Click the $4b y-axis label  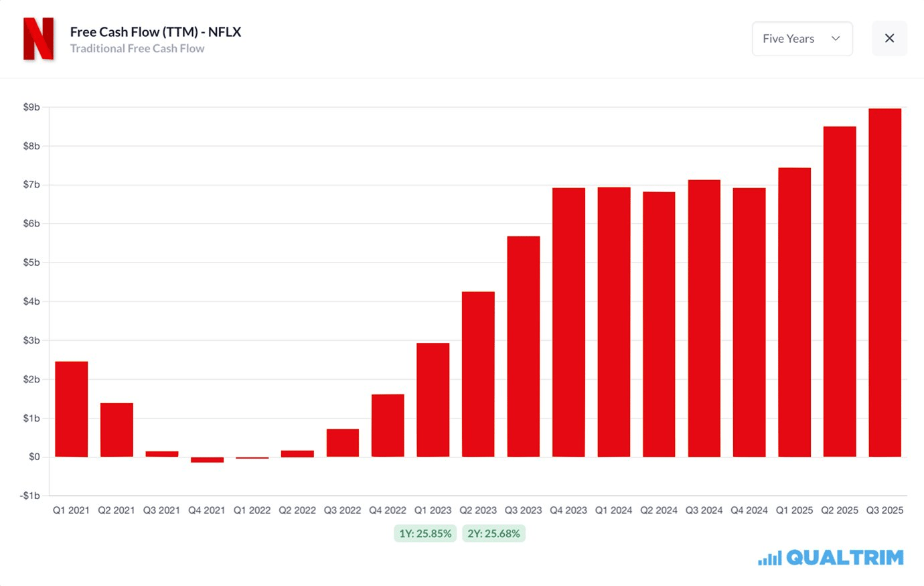point(31,301)
